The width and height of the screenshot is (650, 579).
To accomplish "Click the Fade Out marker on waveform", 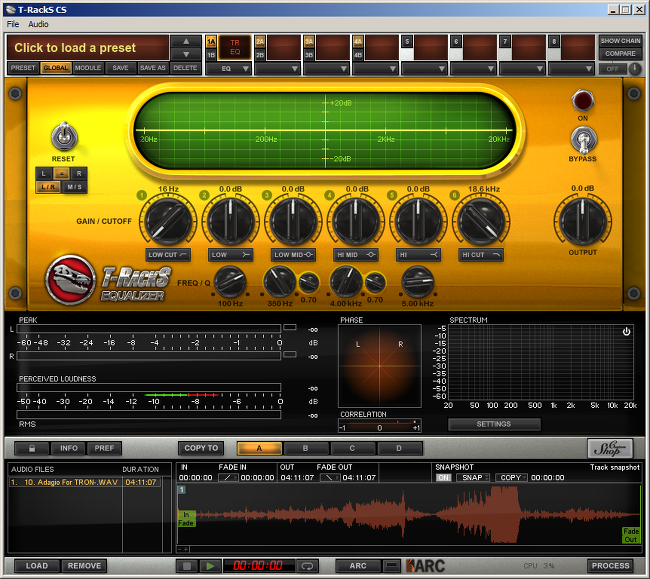I will click(x=631, y=535).
